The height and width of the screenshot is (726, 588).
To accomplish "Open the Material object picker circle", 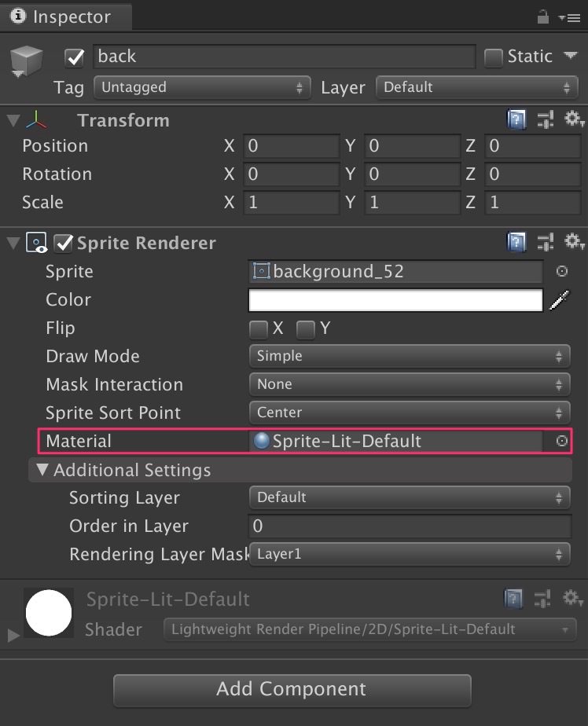I will point(562,441).
